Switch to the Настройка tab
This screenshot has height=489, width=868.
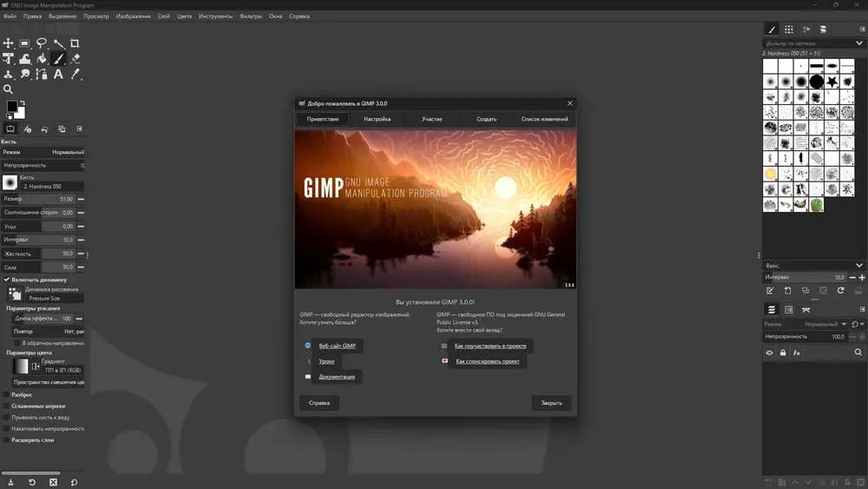pos(377,119)
